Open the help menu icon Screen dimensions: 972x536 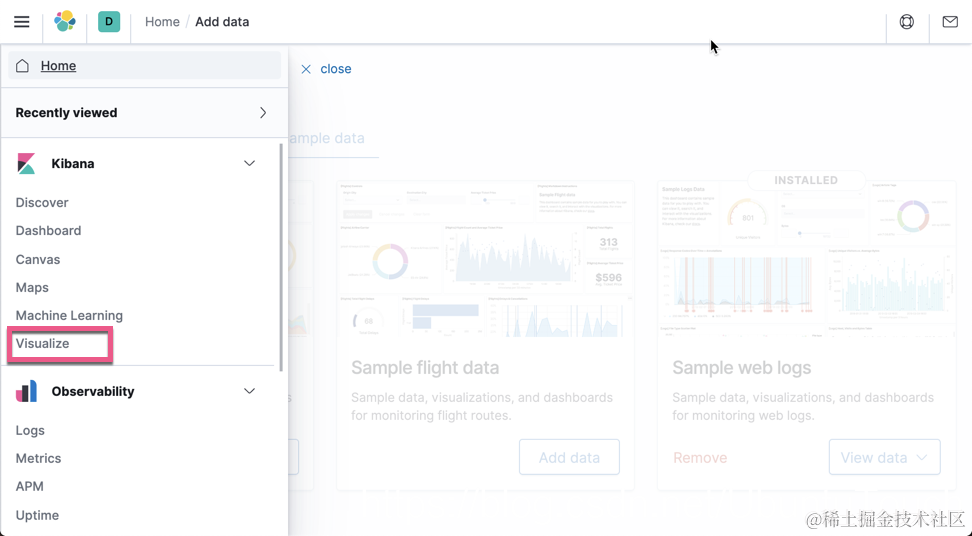(x=907, y=22)
